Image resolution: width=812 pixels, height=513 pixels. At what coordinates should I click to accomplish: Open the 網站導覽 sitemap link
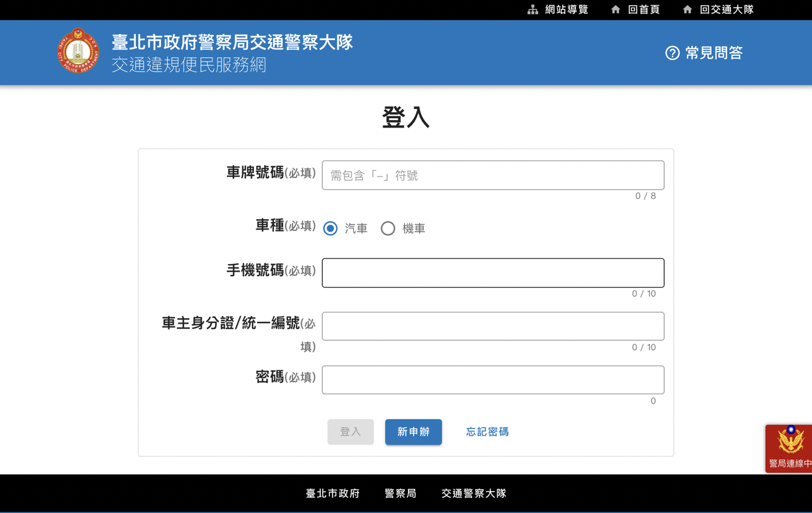click(x=566, y=10)
